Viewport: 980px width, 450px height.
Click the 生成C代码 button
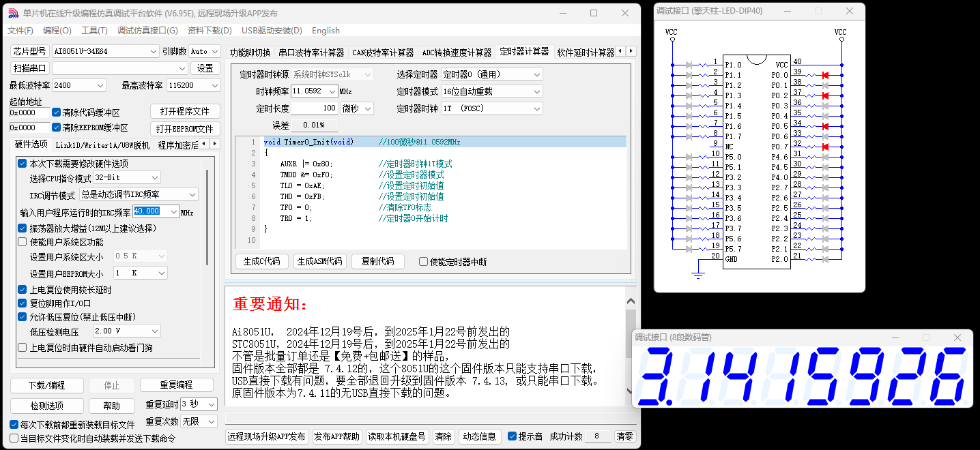pyautogui.click(x=262, y=261)
